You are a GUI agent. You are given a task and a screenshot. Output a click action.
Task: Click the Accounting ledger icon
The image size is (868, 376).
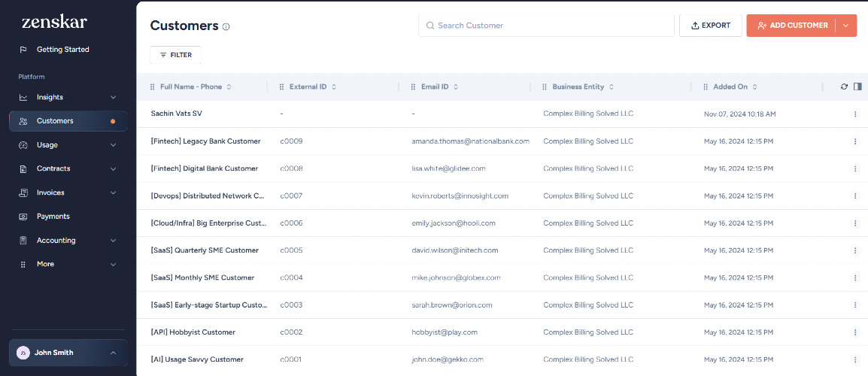[x=23, y=241]
